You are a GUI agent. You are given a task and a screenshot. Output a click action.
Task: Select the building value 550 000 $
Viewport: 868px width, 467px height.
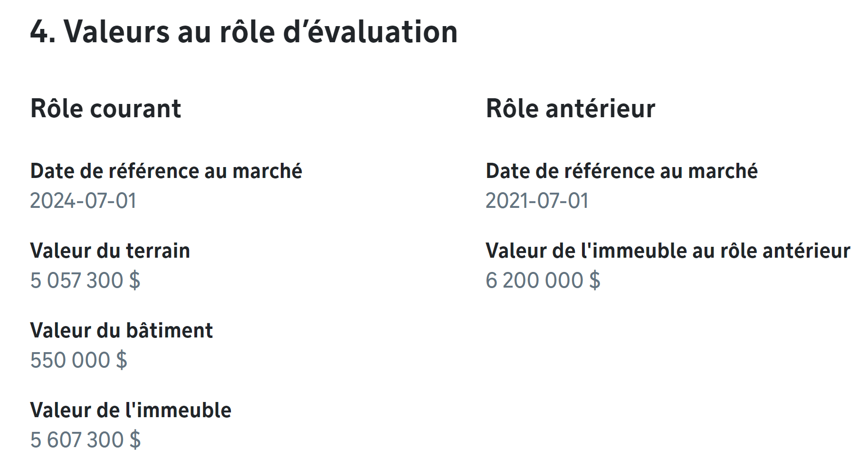78,360
